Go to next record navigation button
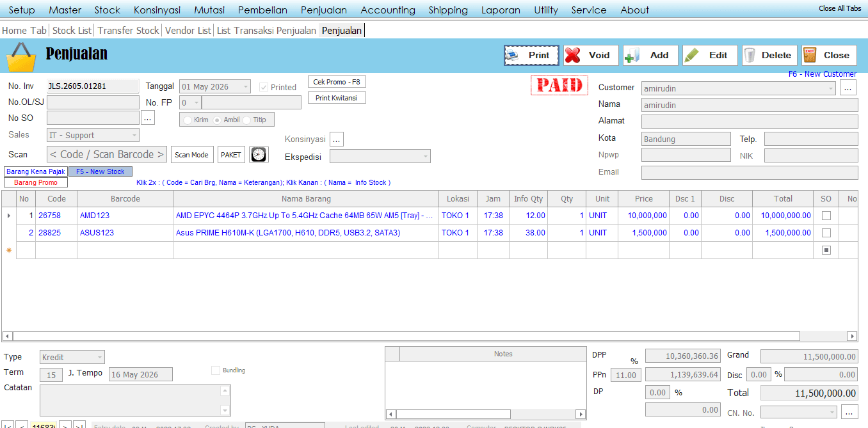This screenshot has height=428, width=868. pos(65,425)
